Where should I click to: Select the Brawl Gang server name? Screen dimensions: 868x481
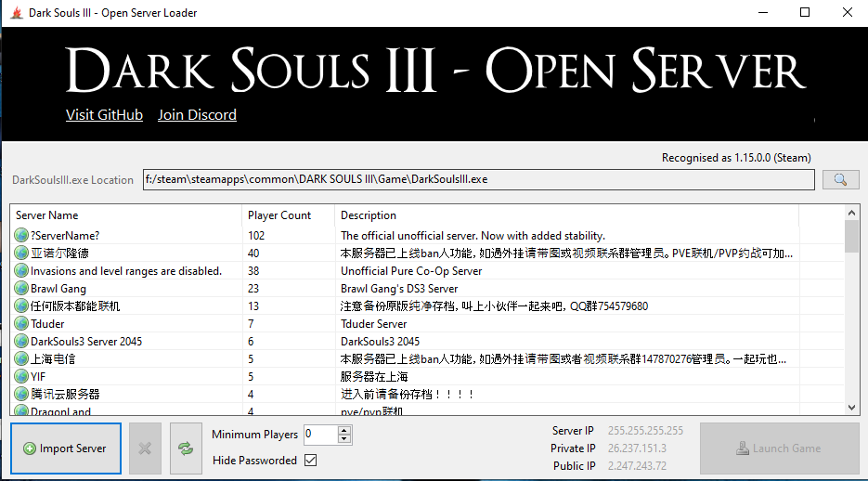pyautogui.click(x=58, y=289)
